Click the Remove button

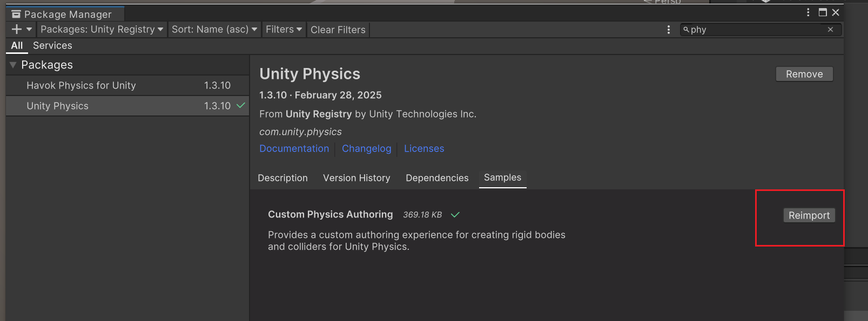804,74
